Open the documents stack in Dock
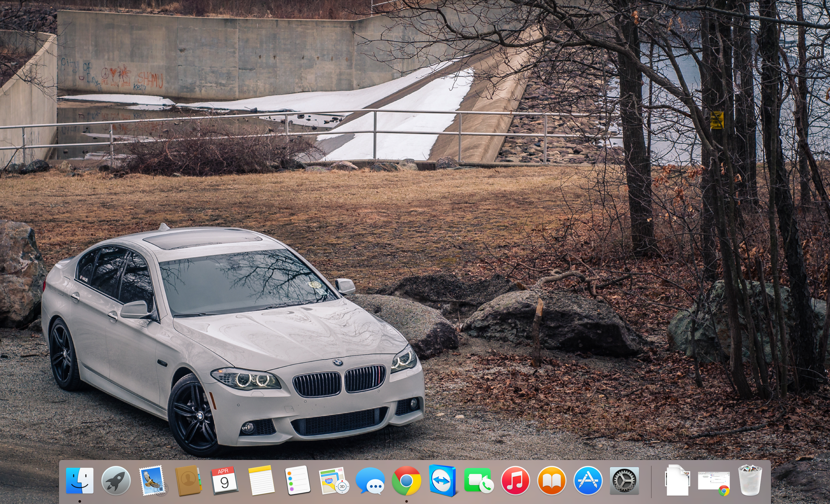The image size is (830, 504). point(677,480)
